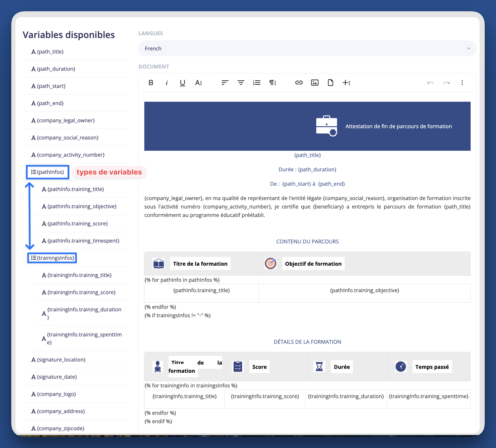Insert an ordered list
Viewport: 496px width, 448px height.
point(256,83)
